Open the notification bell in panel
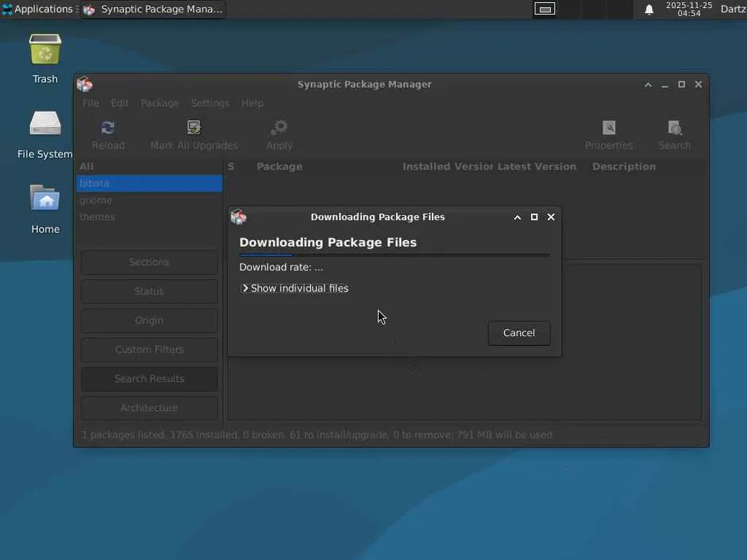This screenshot has height=560, width=747. (x=649, y=9)
